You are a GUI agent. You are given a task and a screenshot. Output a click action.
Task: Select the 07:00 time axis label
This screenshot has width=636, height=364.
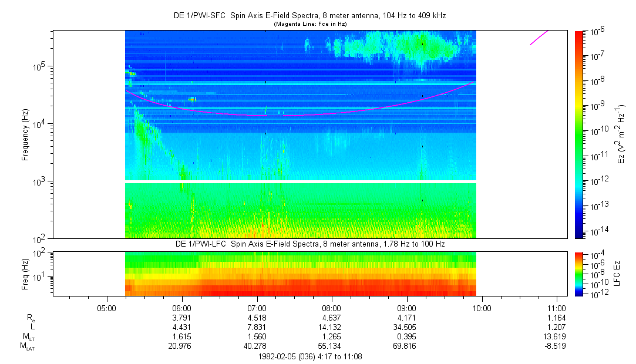257,308
